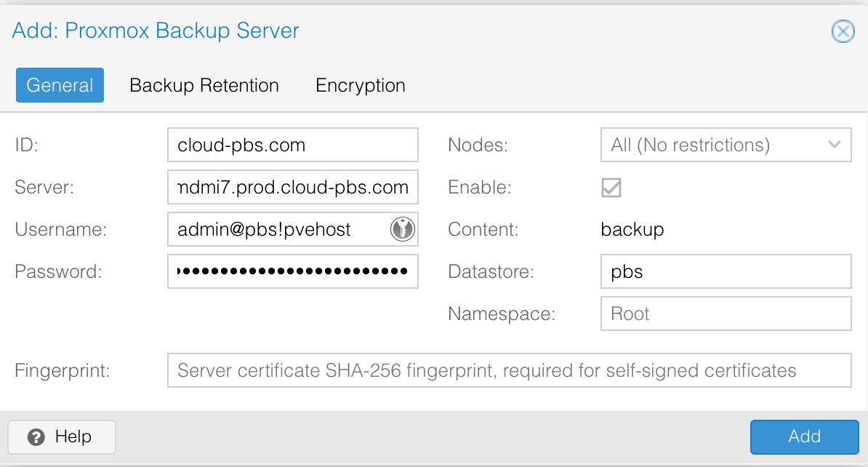Click the question mark icon beside Help
The width and height of the screenshot is (868, 467).
coord(36,436)
